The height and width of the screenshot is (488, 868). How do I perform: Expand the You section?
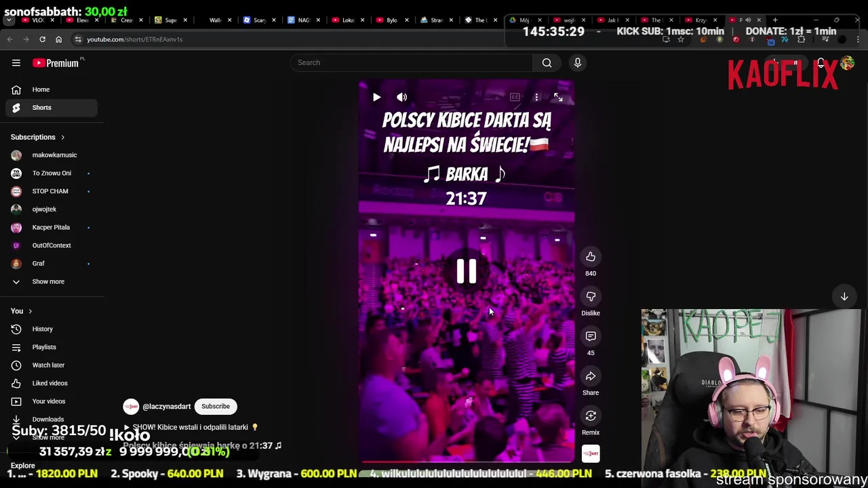pos(22,311)
